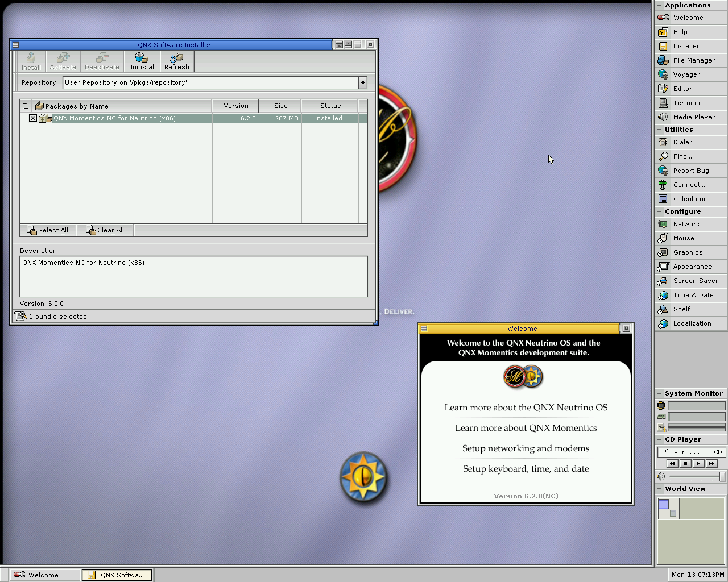Click the Clear All button
This screenshot has height=582, width=728.
(x=105, y=230)
